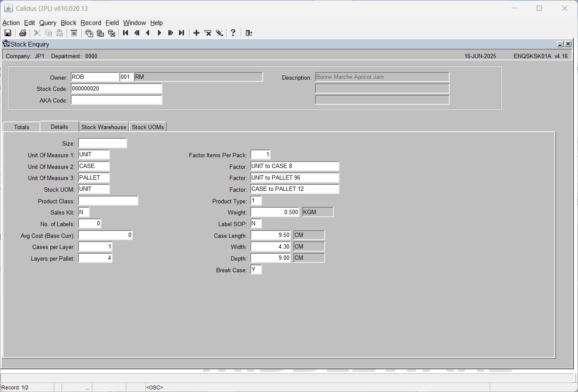Screen dimensions: 578x392
Task: Click the Product Class field
Action: click(x=108, y=201)
